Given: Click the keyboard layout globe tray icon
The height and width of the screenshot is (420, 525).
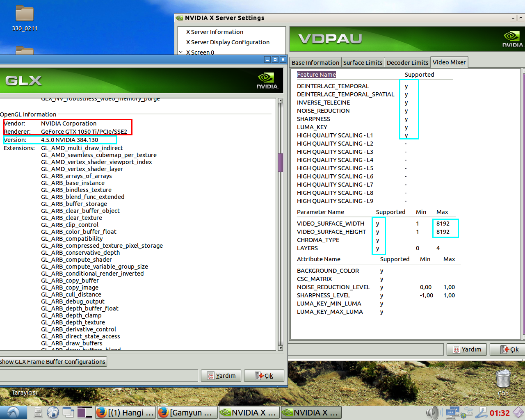Looking at the screenshot, I should point(466,413).
